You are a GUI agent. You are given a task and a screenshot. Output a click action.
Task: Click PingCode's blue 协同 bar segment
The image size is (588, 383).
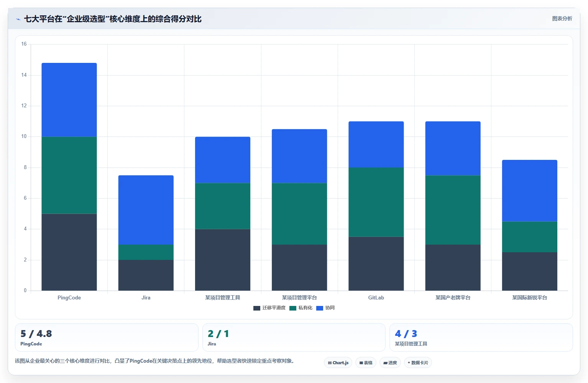point(69,100)
